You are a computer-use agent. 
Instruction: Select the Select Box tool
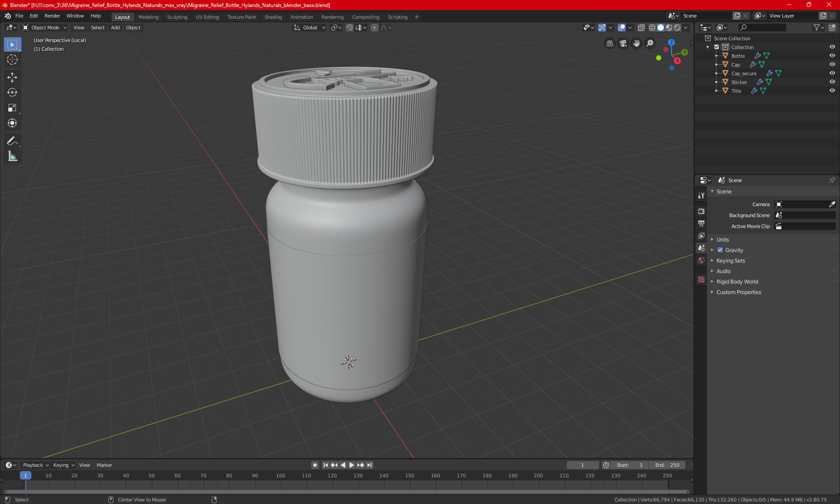12,45
